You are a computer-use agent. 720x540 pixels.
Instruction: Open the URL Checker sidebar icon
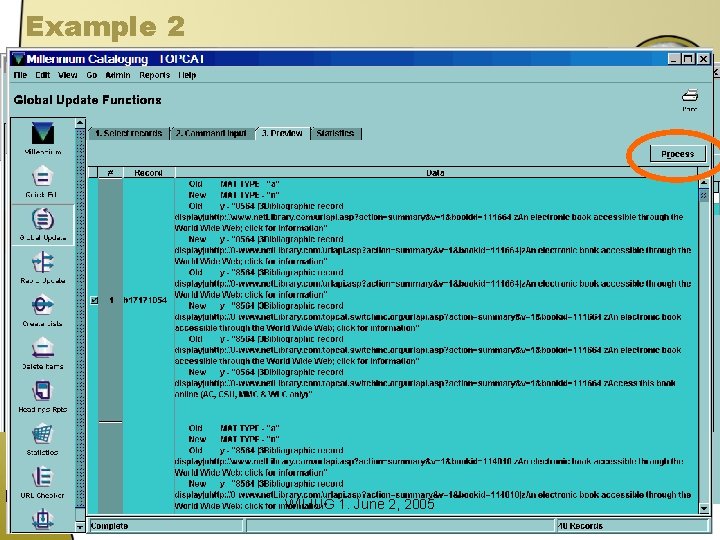coord(42,483)
